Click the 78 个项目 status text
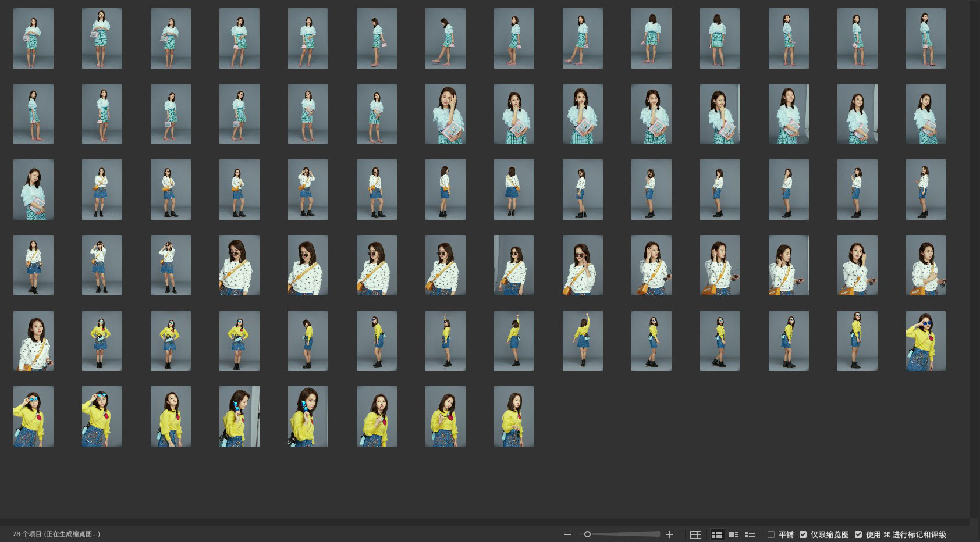Image resolution: width=980 pixels, height=542 pixels. coord(56,534)
